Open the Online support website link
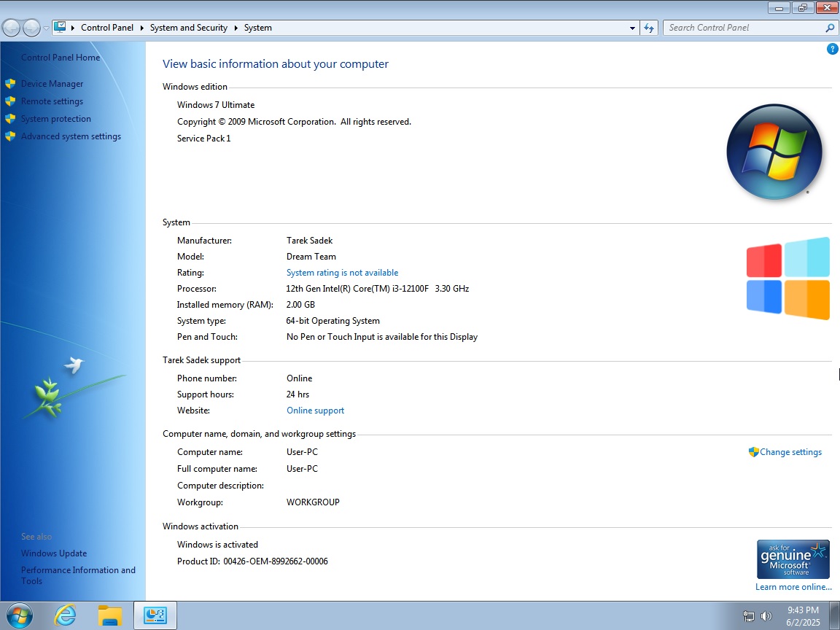 [315, 411]
